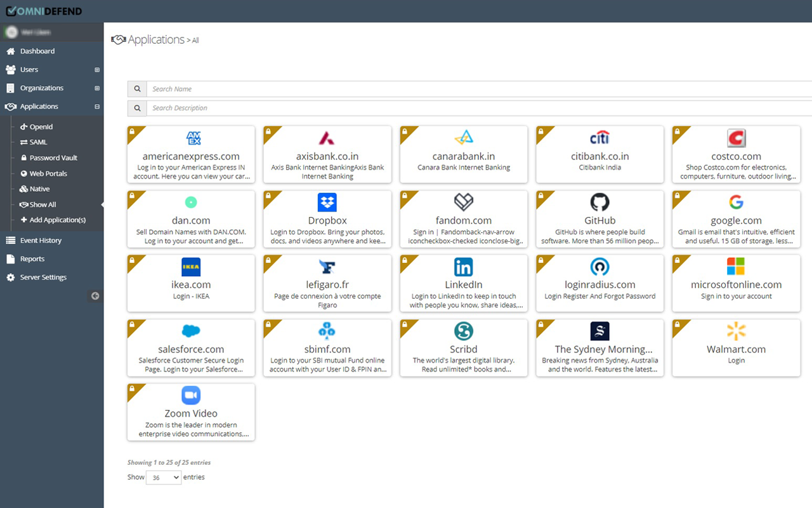The width and height of the screenshot is (812, 508).
Task: Click the GitHub card title
Action: [x=600, y=220]
